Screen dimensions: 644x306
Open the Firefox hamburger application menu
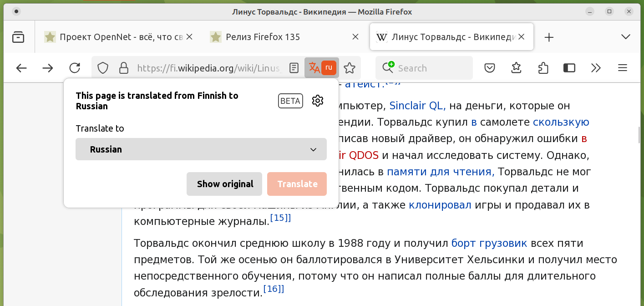623,68
